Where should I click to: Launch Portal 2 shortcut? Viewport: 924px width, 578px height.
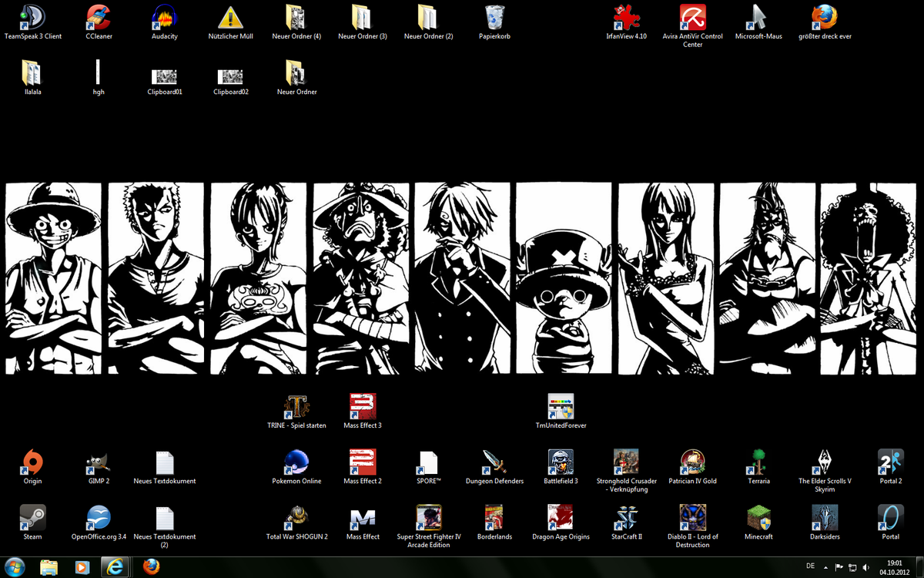pos(890,466)
